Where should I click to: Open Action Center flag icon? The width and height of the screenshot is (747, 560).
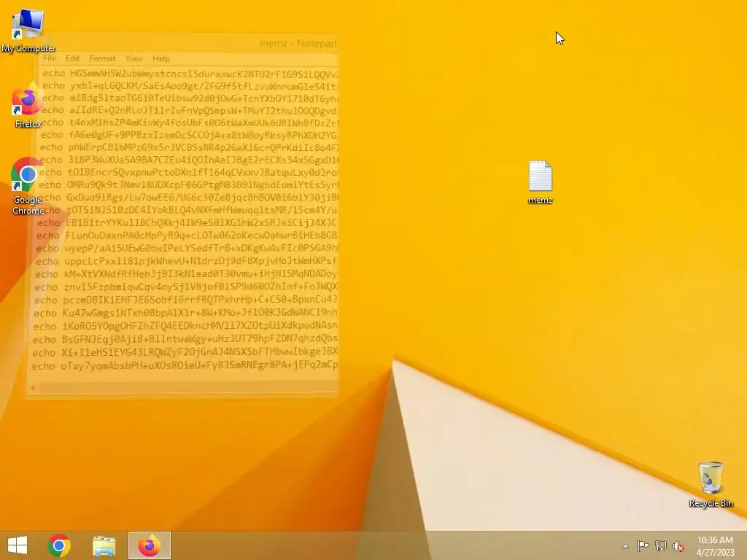tap(643, 545)
